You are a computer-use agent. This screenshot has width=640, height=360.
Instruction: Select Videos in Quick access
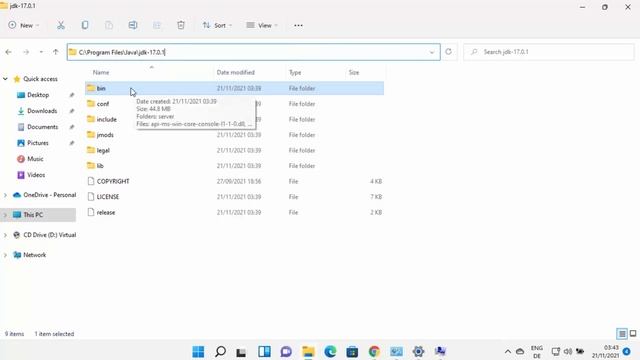36,175
